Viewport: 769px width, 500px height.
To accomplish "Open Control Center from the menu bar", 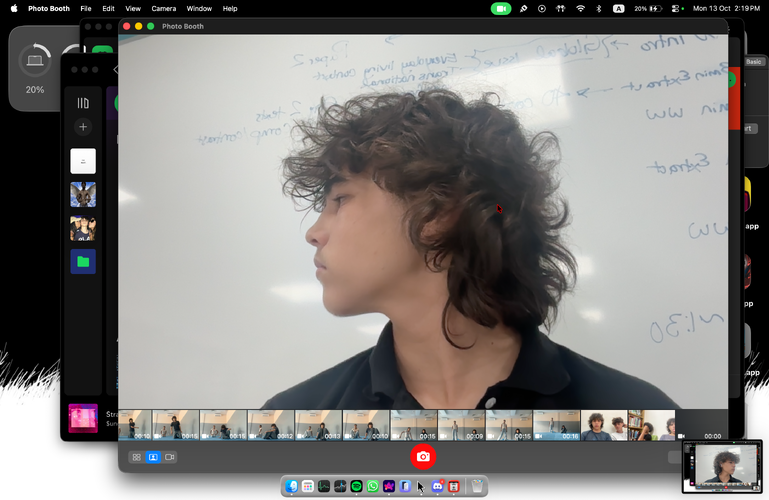I will pos(677,8).
